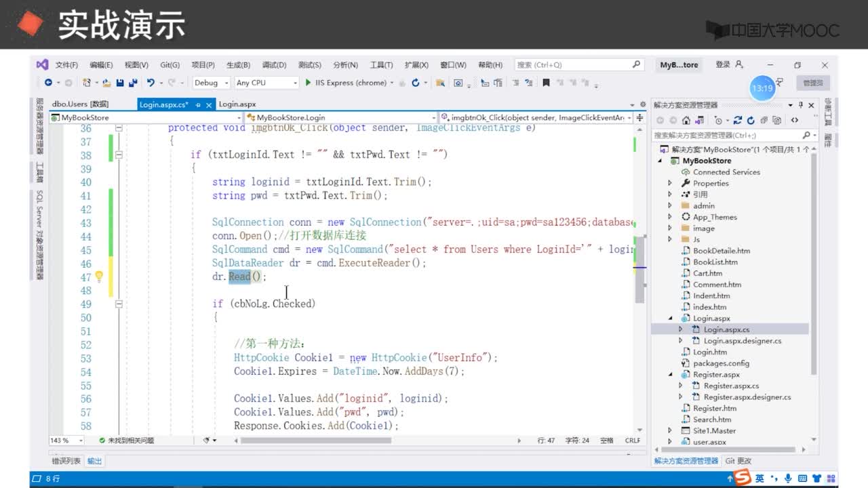Click the pending changes filter clock icon

point(718,121)
